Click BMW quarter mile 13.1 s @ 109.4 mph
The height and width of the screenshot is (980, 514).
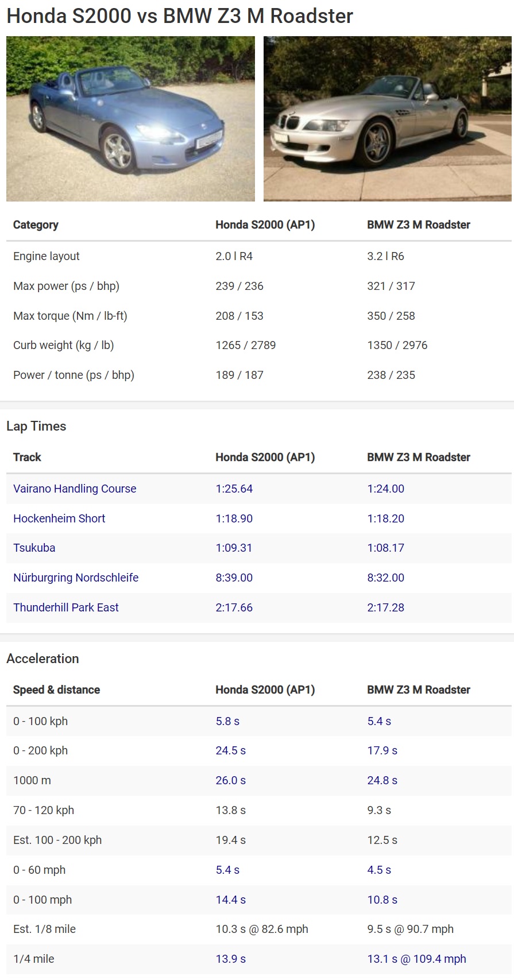tap(417, 959)
